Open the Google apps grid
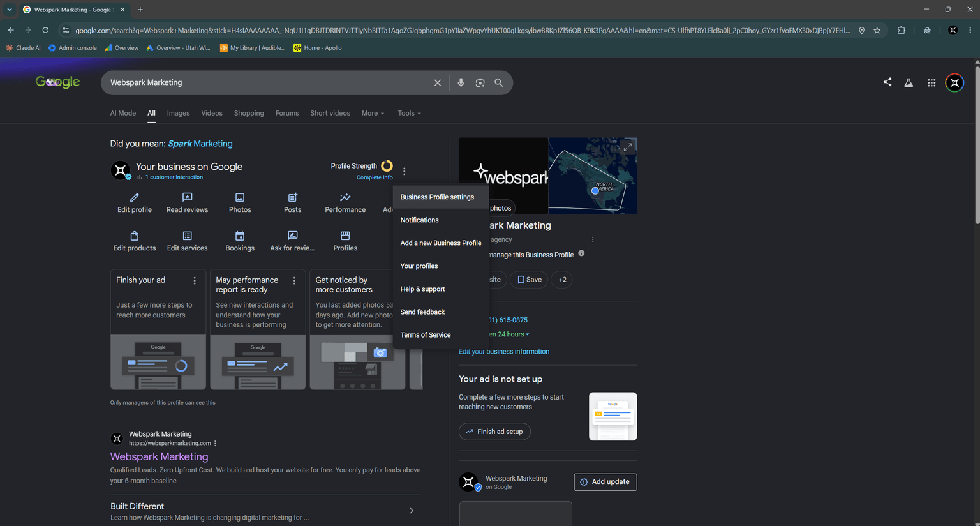The height and width of the screenshot is (526, 980). click(932, 82)
